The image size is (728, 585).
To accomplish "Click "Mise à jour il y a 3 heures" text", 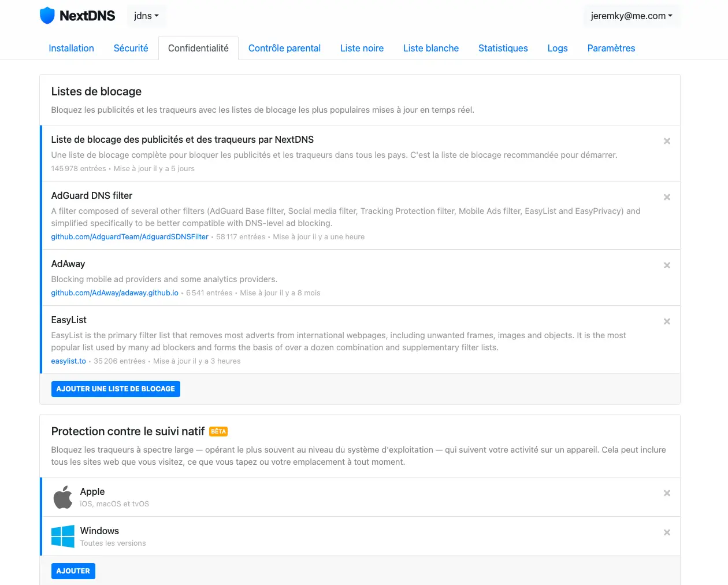I will pos(197,361).
